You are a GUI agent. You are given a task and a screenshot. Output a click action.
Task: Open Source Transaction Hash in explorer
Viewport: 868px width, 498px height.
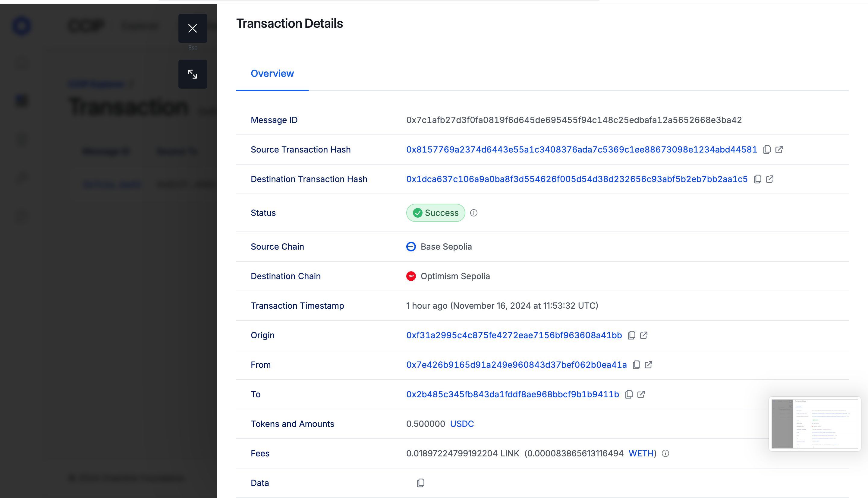tap(779, 150)
